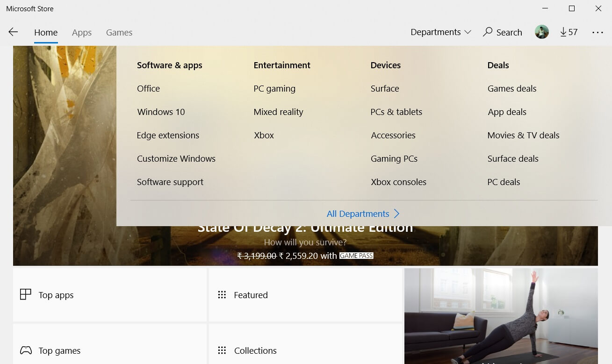Open the yoga workout promo thumbnail
This screenshot has height=364, width=612.
pos(501,315)
